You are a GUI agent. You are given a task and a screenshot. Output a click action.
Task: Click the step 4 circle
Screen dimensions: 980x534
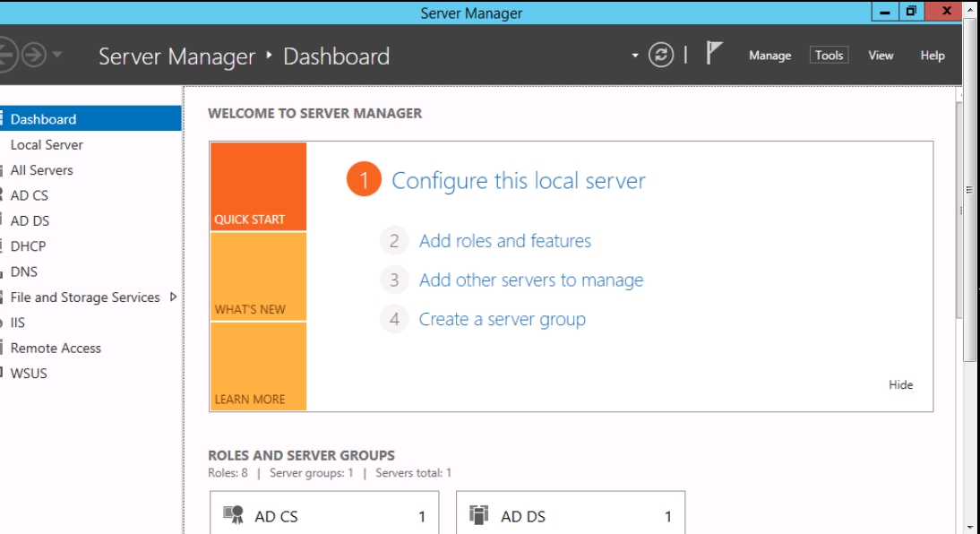point(394,319)
